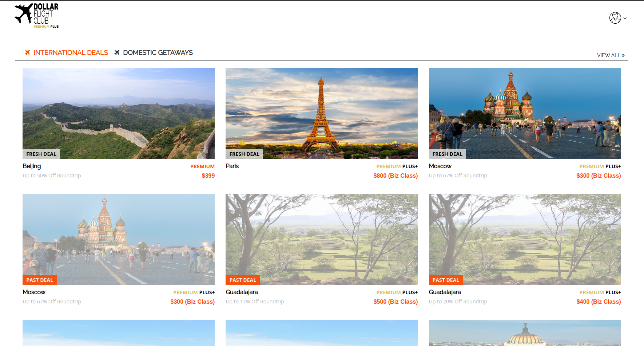The height and width of the screenshot is (346, 644).
Task: Switch to the Domestic Getaways tab
Action: pyautogui.click(x=158, y=52)
